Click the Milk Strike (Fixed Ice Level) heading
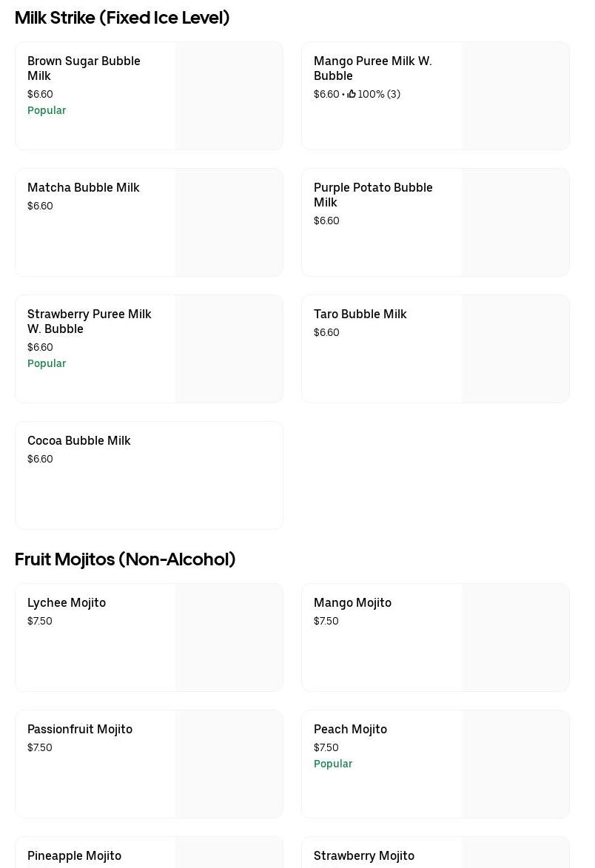This screenshot has width=595, height=868. 122,18
